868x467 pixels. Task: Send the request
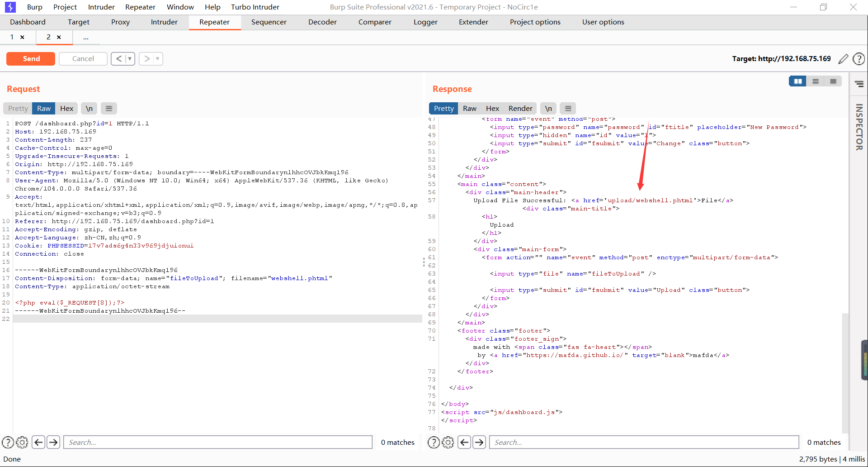pos(31,59)
